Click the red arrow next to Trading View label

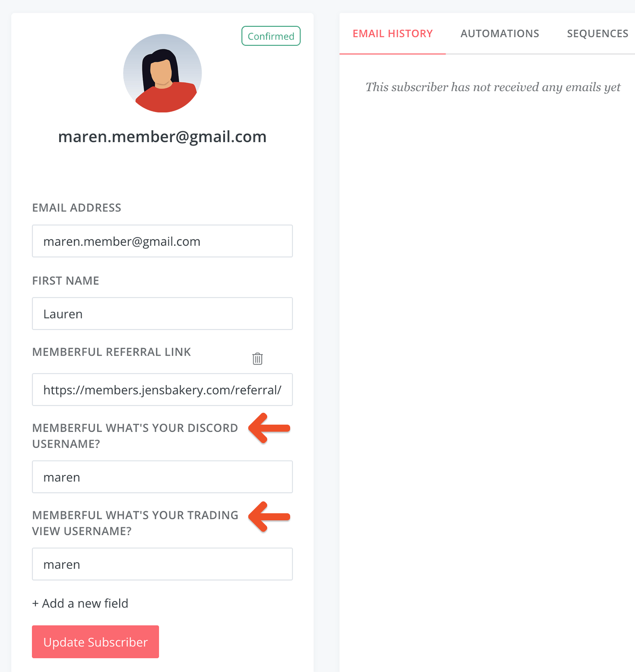coord(269,516)
